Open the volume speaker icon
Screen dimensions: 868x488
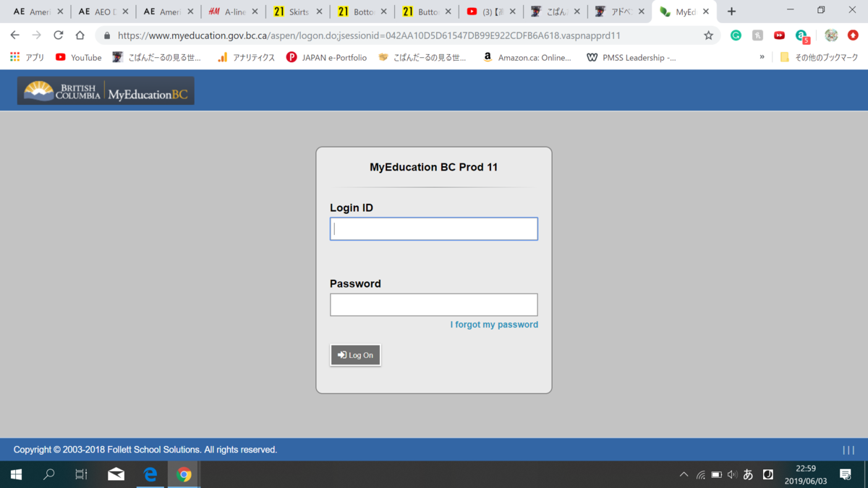pos(732,475)
